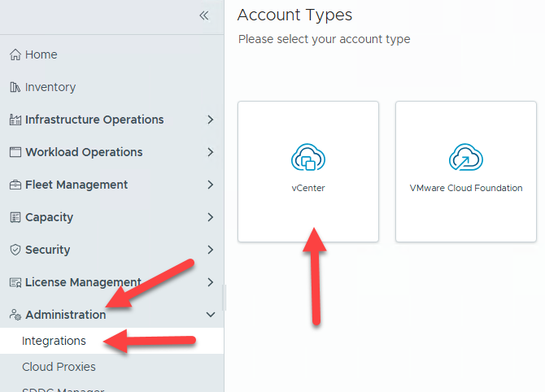The height and width of the screenshot is (392, 545).
Task: Click the Inventory icon in sidebar
Action: (15, 87)
